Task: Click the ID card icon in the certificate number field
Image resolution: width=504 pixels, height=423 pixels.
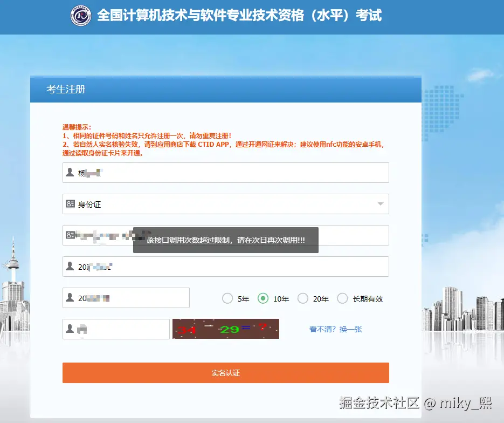Action: [70, 235]
